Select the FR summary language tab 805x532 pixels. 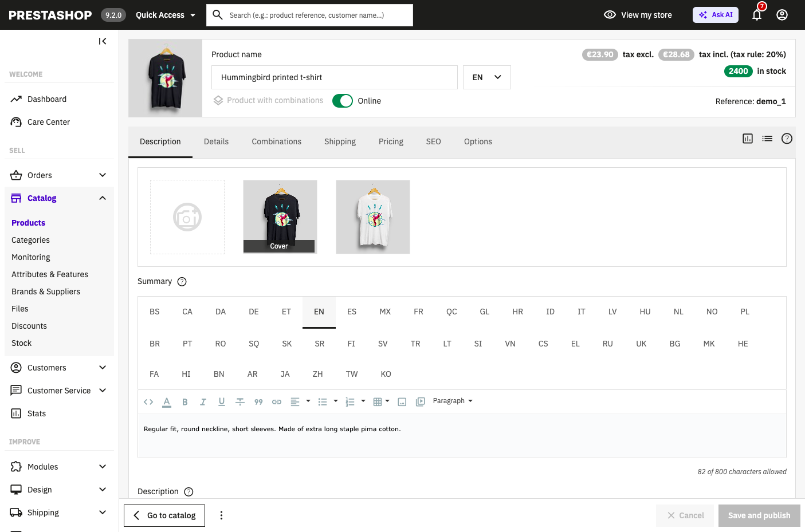click(419, 312)
